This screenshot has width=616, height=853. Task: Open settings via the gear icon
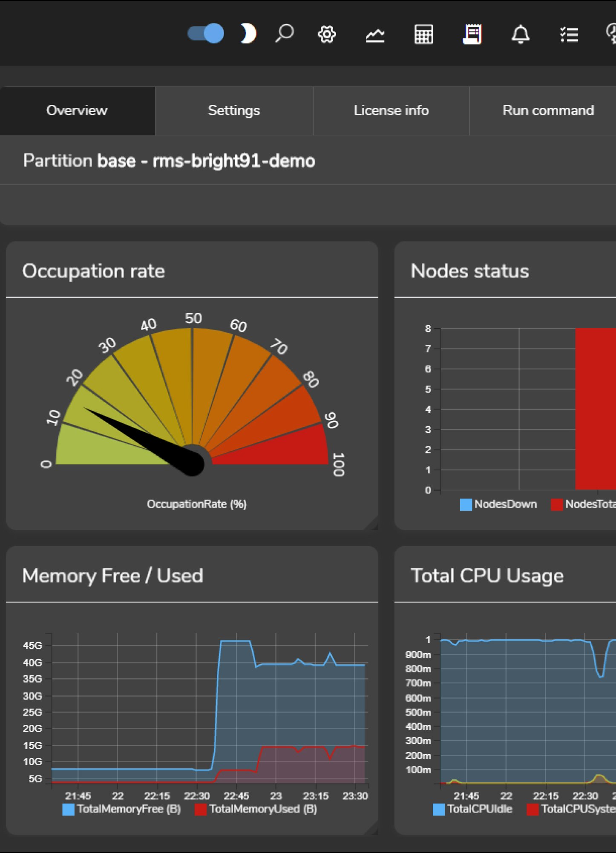327,35
